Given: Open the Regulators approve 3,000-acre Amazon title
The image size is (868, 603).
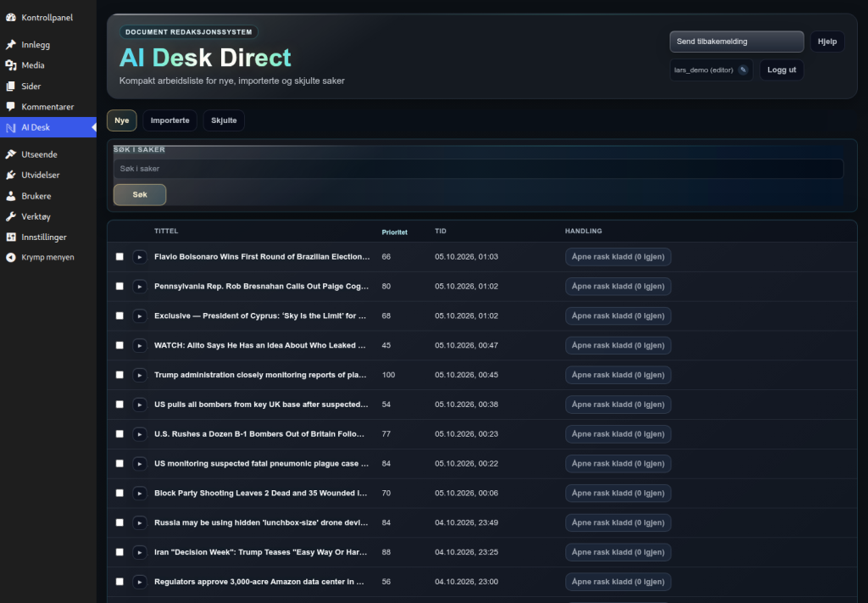Looking at the screenshot, I should coord(259,582).
